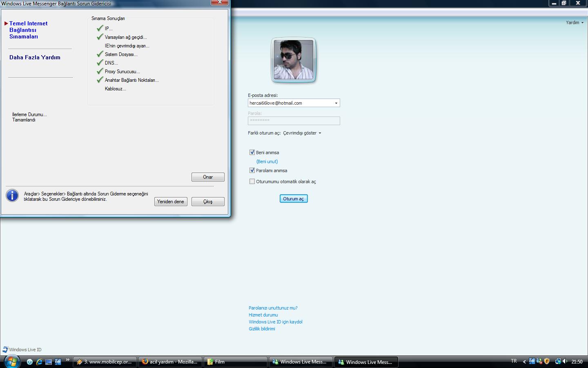Image resolution: width=588 pixels, height=368 pixels.
Task: Click the first snowflake-style Quick Launch icon
Action: coord(30,362)
